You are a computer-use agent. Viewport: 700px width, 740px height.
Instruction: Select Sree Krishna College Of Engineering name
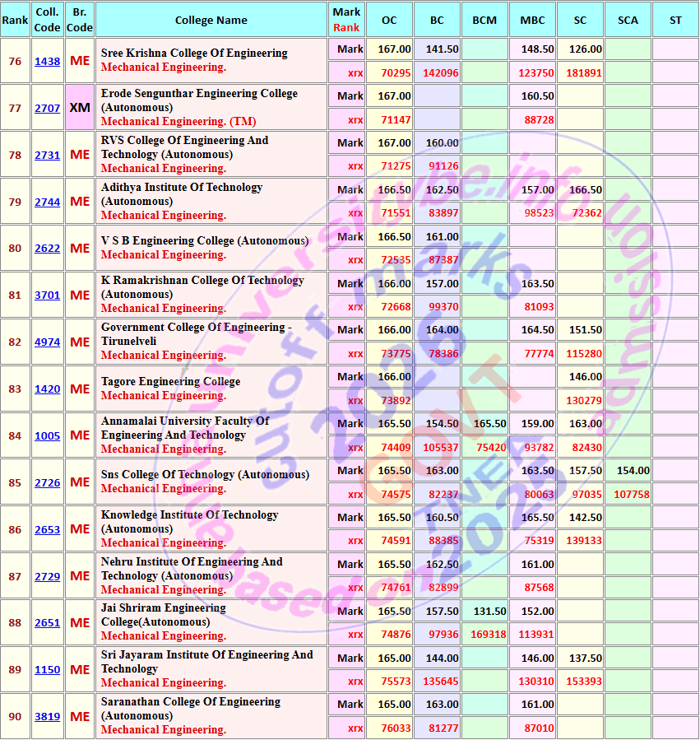[x=194, y=53]
